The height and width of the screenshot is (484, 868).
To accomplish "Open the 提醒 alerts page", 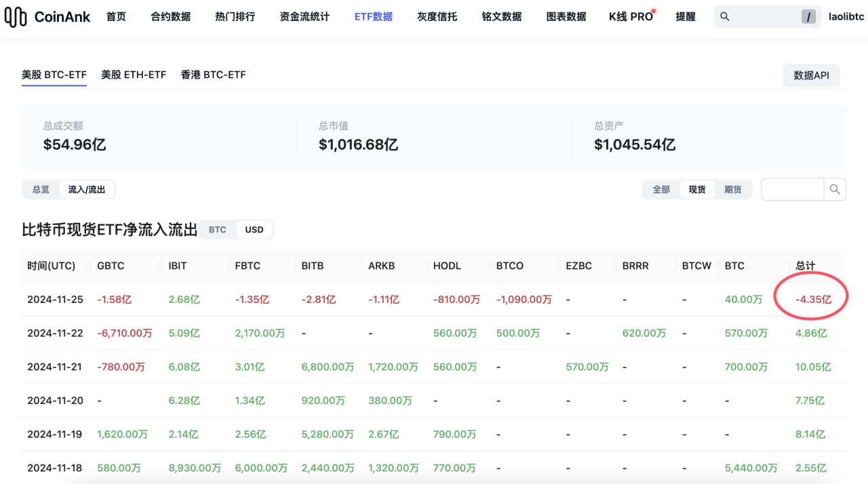I will (685, 16).
